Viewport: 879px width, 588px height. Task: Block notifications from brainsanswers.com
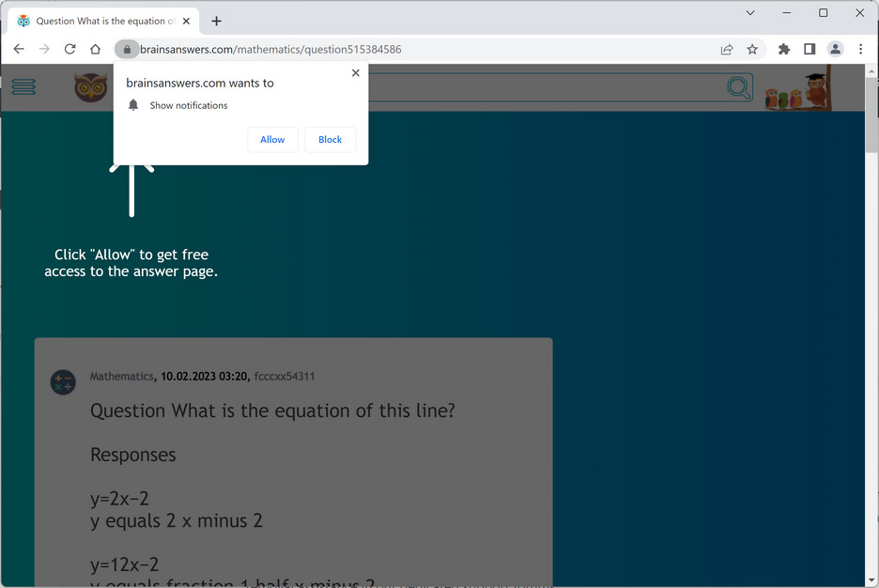coord(331,140)
